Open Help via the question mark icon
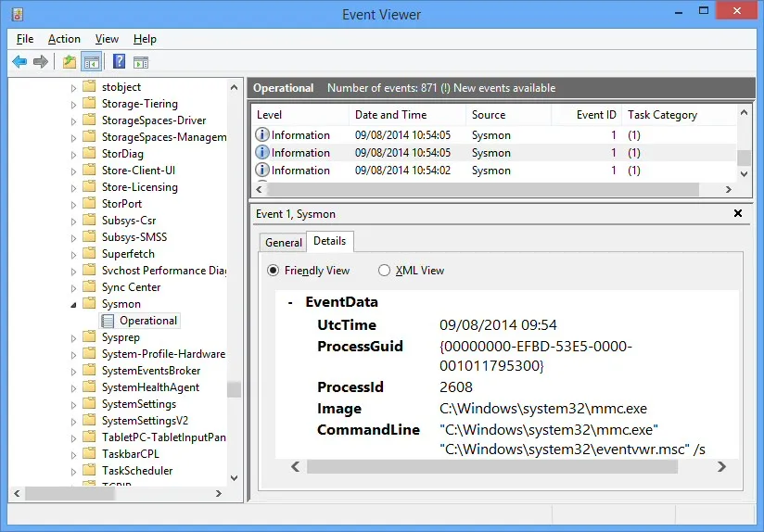764x532 pixels. click(x=119, y=62)
